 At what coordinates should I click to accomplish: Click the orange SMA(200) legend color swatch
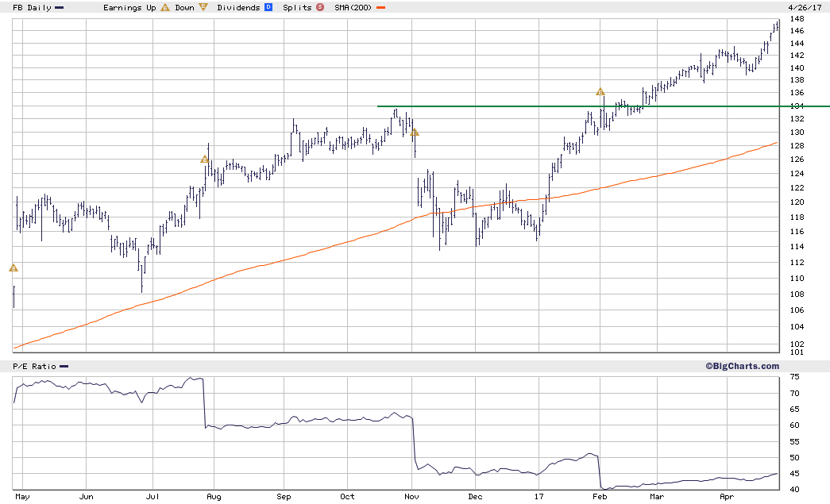pos(380,8)
